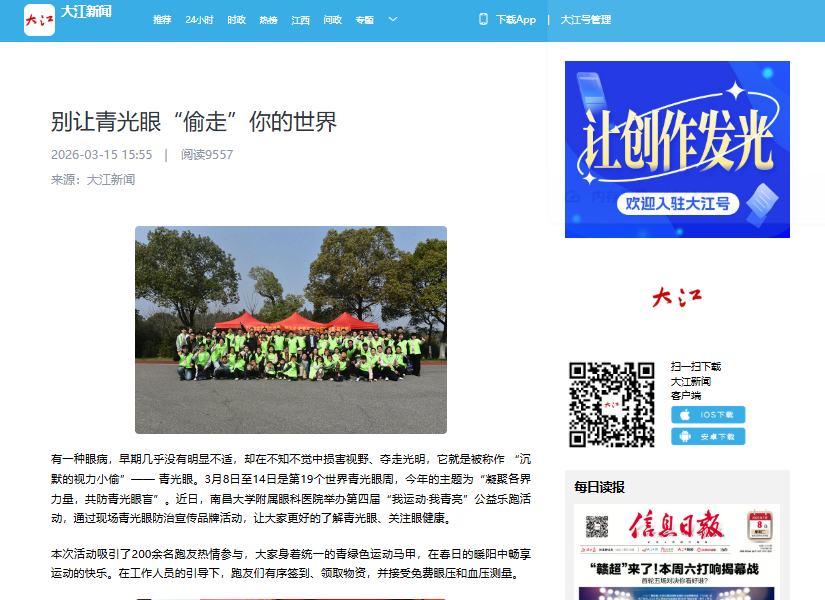Screen dimensions: 825x600
Task: Click the red 大江 logo in sidebar
Action: [677, 297]
